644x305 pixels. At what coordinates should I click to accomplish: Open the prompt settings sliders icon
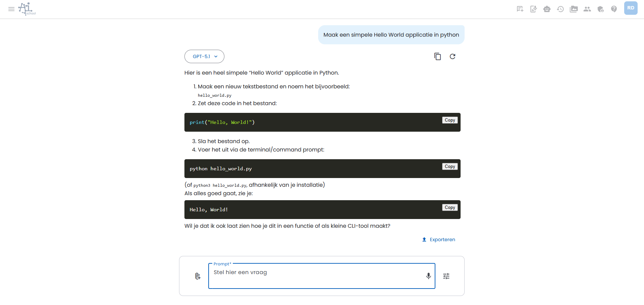(x=446, y=276)
